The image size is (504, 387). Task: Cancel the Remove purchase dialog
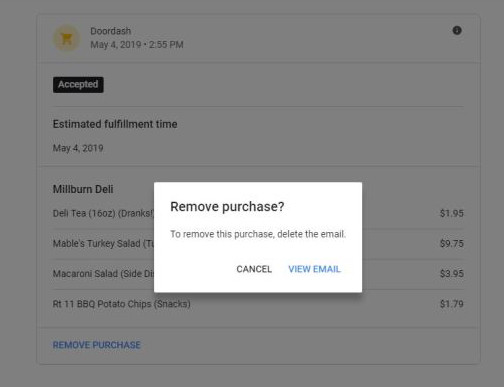[254, 269]
